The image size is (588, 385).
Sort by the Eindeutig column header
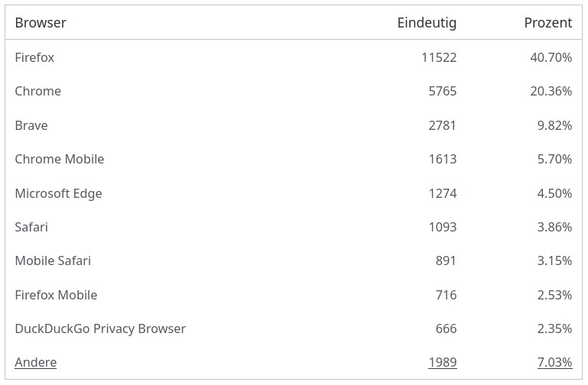pyautogui.click(x=427, y=23)
